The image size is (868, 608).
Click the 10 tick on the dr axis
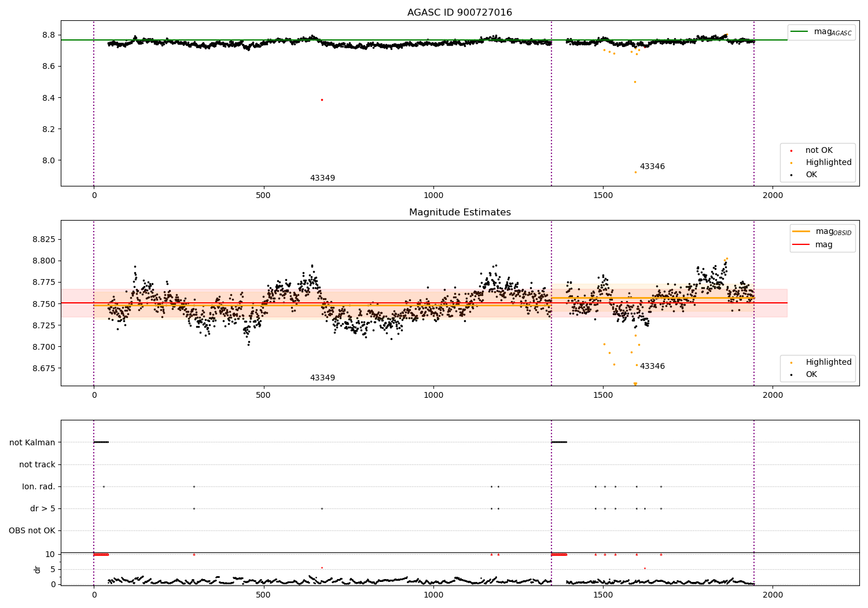[x=50, y=555]
